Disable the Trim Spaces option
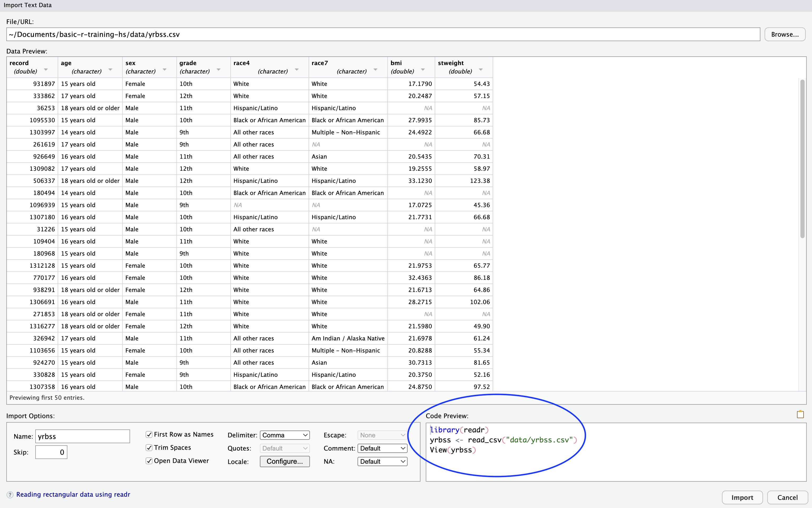 [149, 447]
